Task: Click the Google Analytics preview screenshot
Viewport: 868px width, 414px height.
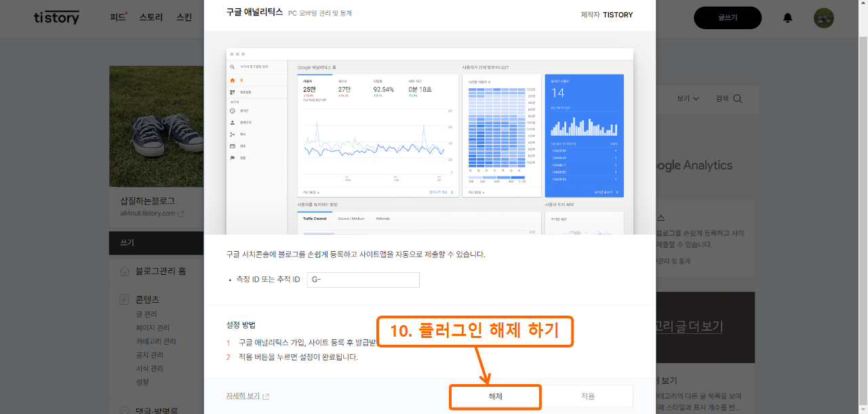Action: (x=429, y=141)
